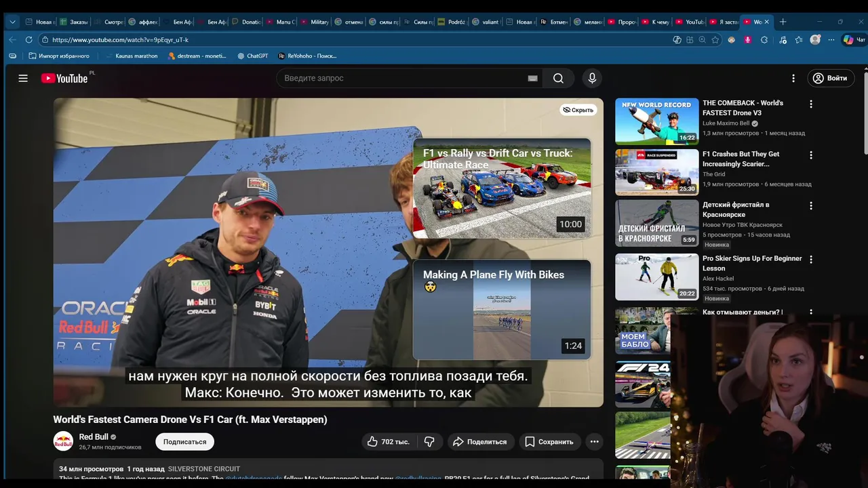
Task: Click the 34 млн просмотров view count text
Action: (x=91, y=469)
